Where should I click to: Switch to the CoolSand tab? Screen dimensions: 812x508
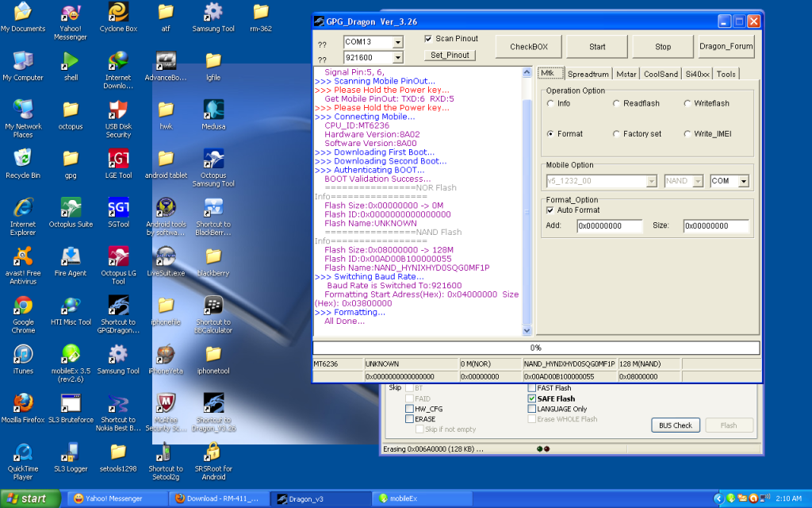661,74
